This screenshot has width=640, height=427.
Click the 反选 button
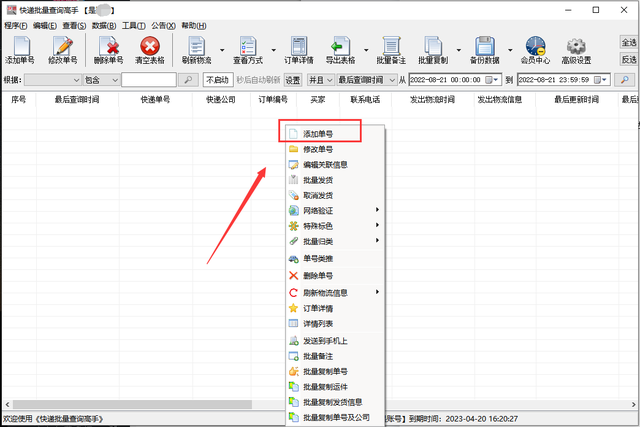pos(629,59)
